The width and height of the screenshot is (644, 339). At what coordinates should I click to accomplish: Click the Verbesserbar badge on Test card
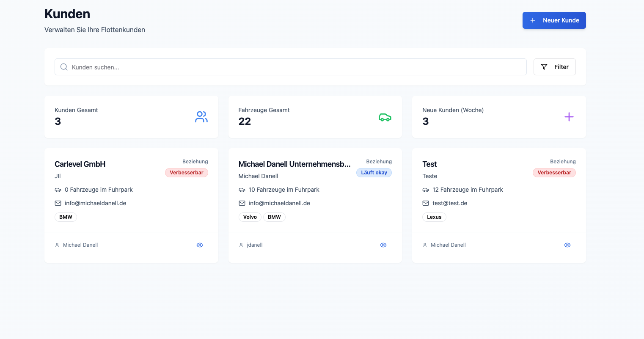[x=554, y=173]
